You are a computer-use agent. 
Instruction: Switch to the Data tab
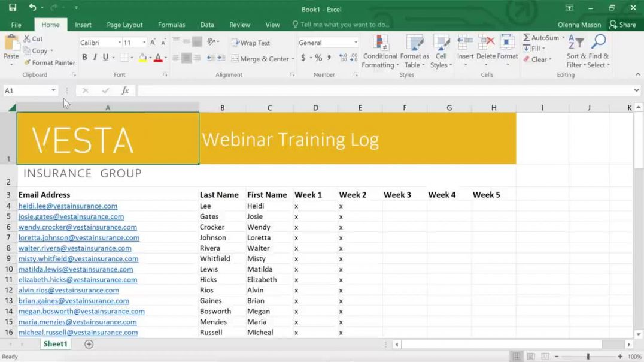pos(207,25)
